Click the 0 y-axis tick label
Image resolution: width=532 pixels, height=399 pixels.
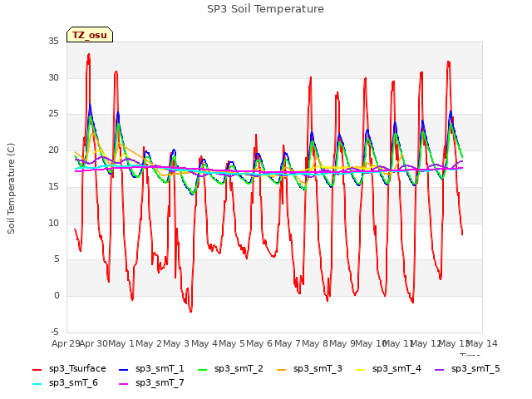point(57,296)
